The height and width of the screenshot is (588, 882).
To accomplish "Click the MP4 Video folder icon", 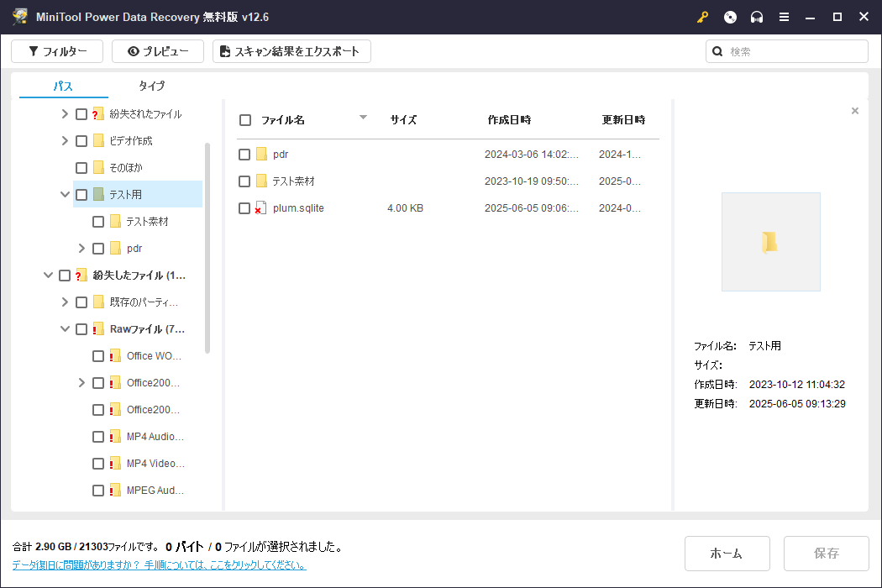I will click(x=115, y=464).
